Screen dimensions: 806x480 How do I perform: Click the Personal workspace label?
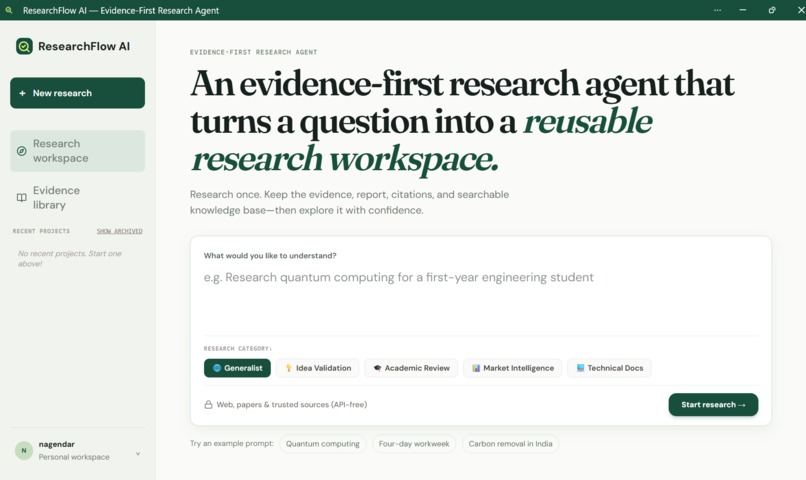coord(74,457)
